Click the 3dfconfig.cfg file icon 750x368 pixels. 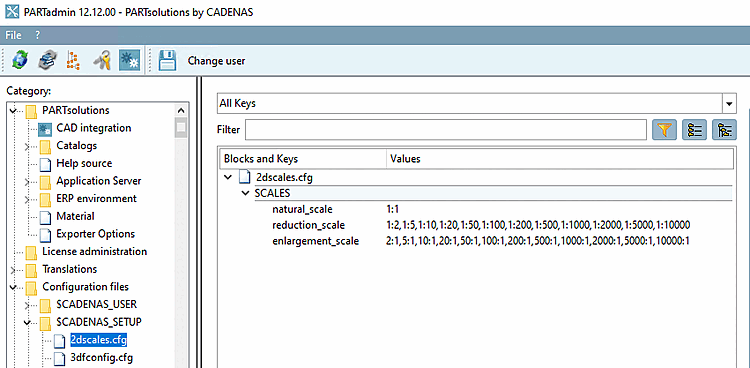(59, 358)
